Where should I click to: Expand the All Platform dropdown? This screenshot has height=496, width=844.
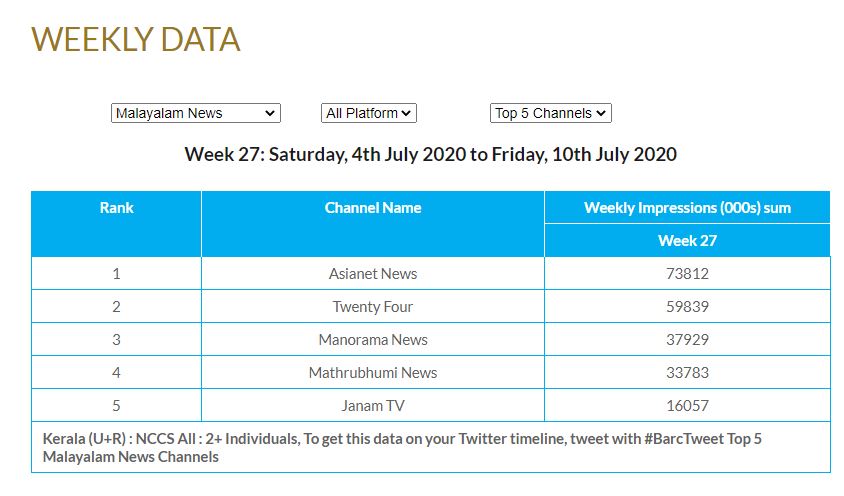coord(369,113)
